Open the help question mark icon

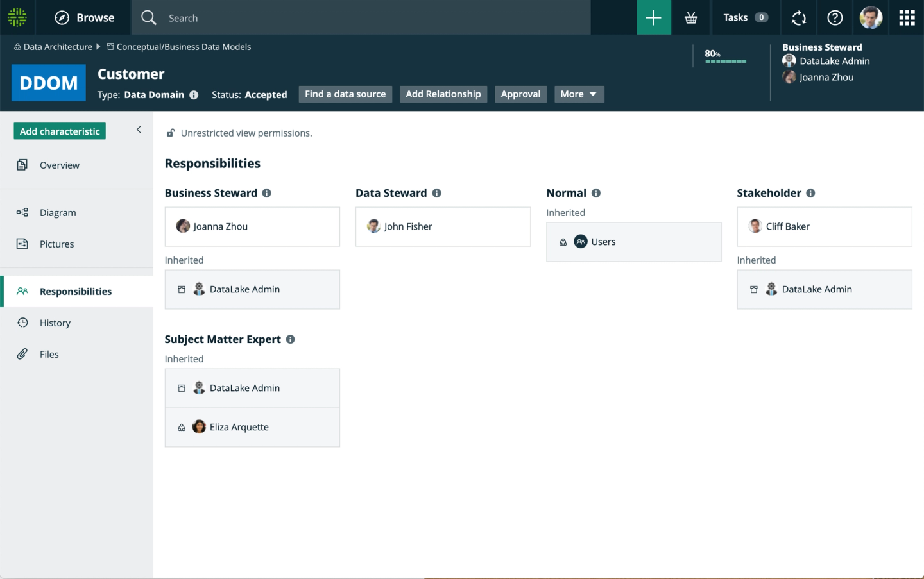(x=835, y=18)
